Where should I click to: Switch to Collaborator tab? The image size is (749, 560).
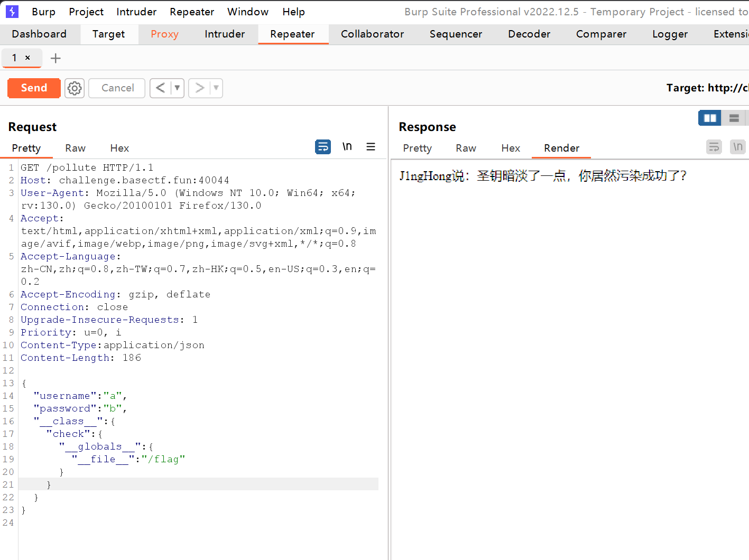pyautogui.click(x=372, y=34)
